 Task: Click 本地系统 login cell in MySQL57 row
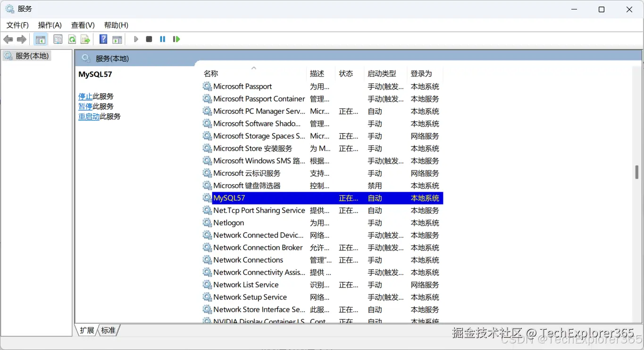(425, 198)
